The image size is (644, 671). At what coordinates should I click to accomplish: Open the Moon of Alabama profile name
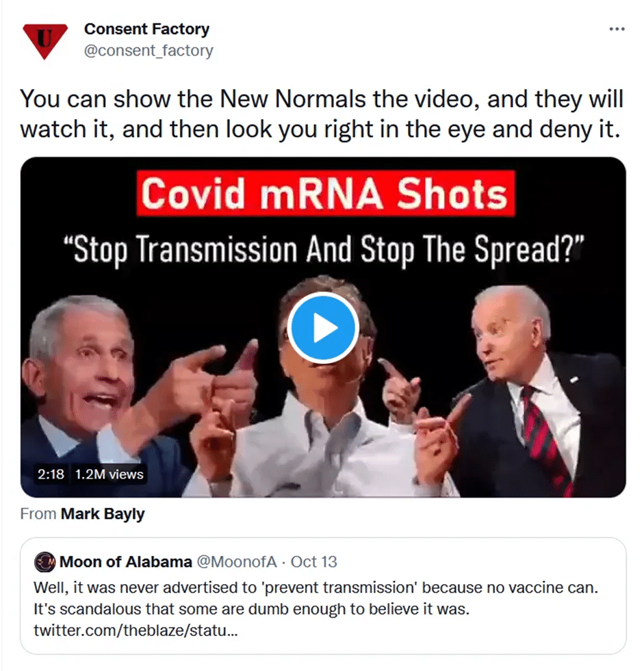coord(126,562)
